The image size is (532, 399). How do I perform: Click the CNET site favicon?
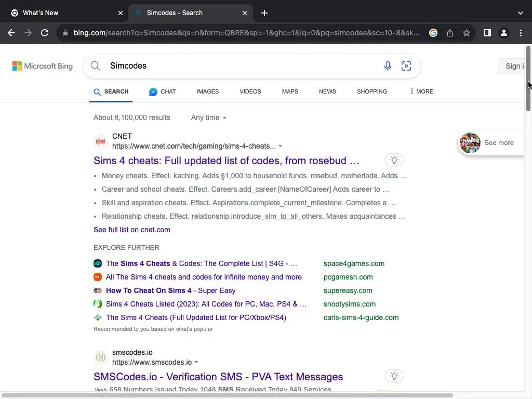(101, 141)
